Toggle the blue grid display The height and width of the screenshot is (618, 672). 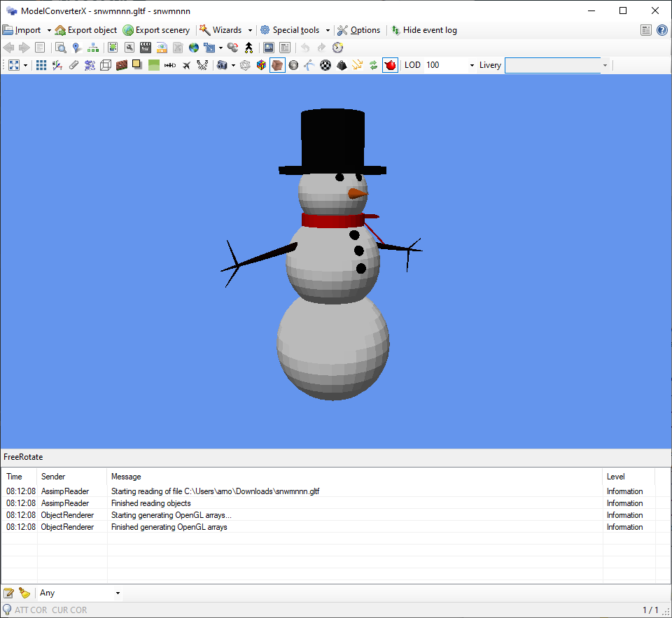pyautogui.click(x=41, y=65)
